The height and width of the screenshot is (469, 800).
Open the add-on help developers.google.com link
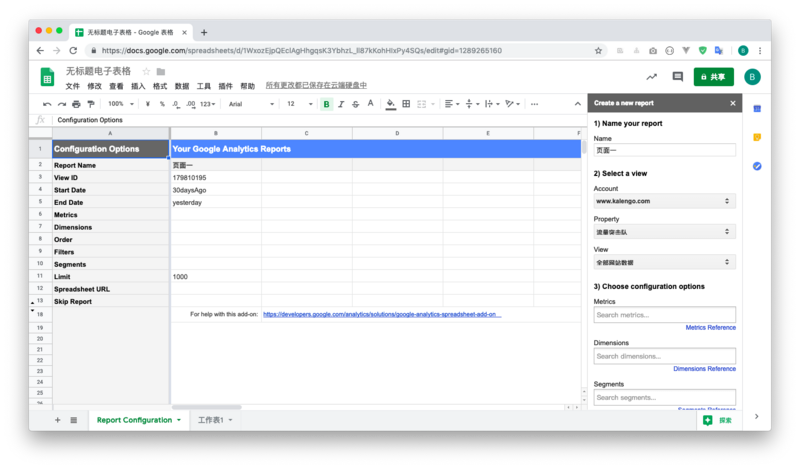click(382, 314)
